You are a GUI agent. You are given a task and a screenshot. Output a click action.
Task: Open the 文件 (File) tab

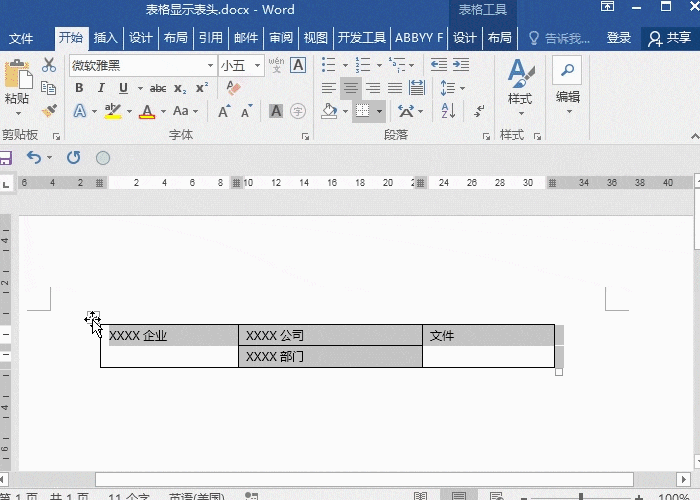point(21,38)
